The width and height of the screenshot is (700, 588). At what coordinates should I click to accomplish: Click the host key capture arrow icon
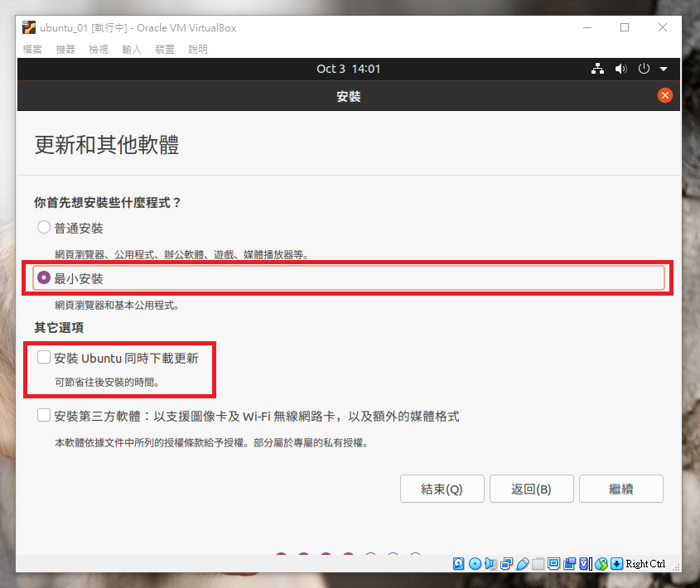pyautogui.click(x=616, y=564)
